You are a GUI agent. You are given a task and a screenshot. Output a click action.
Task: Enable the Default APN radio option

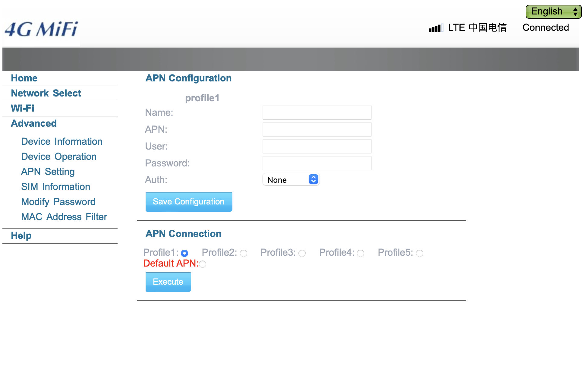[x=203, y=264]
